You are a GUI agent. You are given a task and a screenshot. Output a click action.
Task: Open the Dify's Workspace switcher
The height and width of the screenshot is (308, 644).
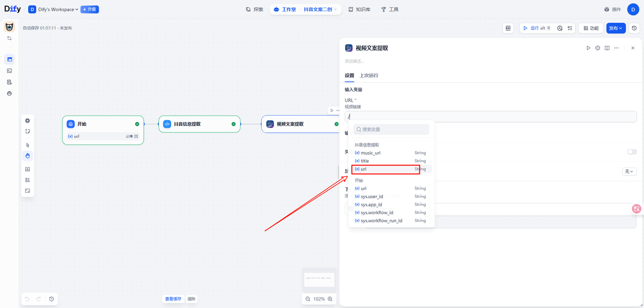pos(53,10)
